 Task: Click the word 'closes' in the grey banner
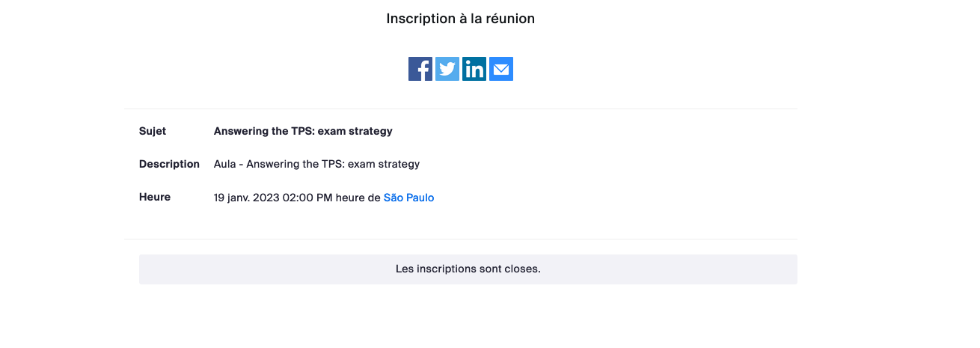523,269
